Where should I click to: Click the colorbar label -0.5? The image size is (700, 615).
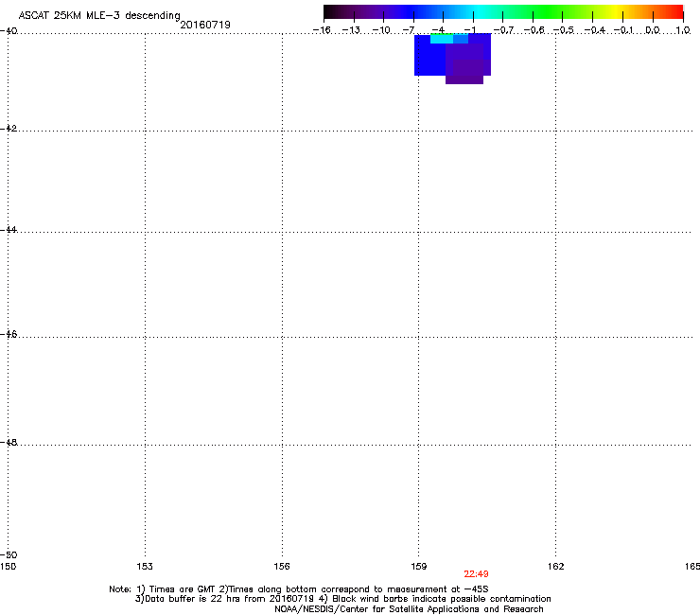[x=564, y=30]
